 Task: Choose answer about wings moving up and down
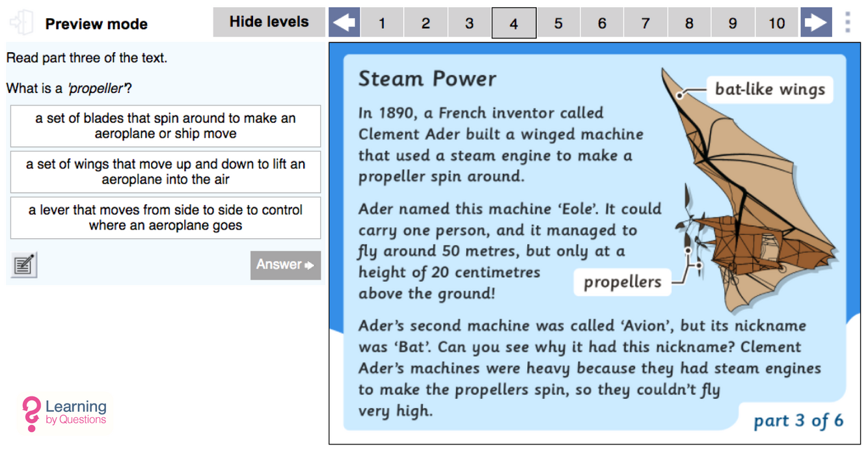tap(165, 172)
